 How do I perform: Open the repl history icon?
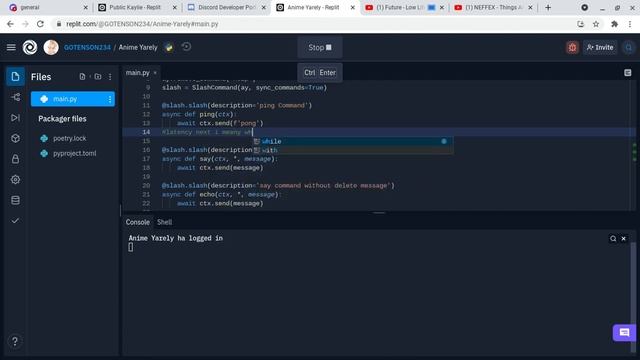(186, 47)
